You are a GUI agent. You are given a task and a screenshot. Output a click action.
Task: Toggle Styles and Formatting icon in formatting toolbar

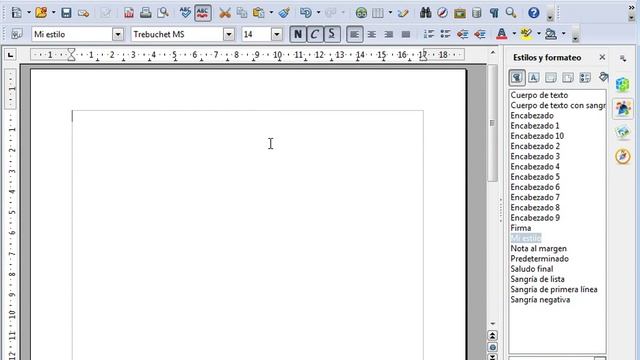click(16, 34)
